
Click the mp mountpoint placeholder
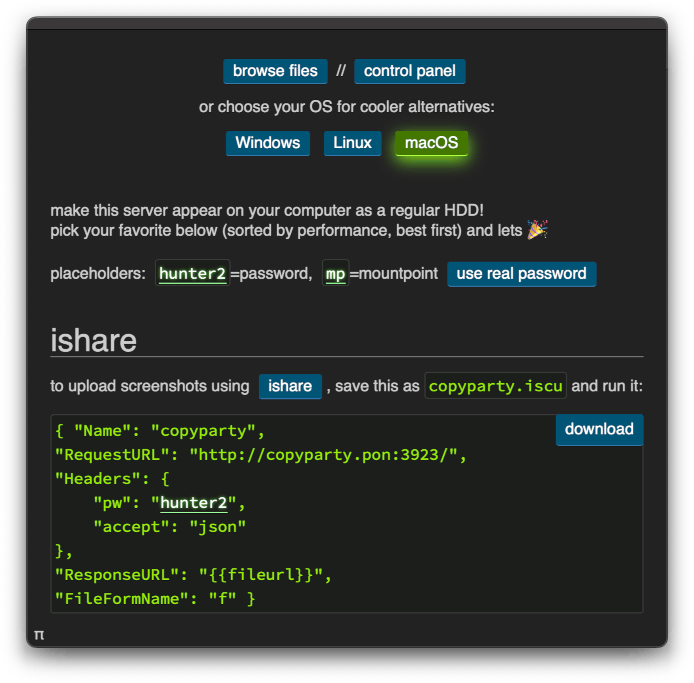coord(335,274)
